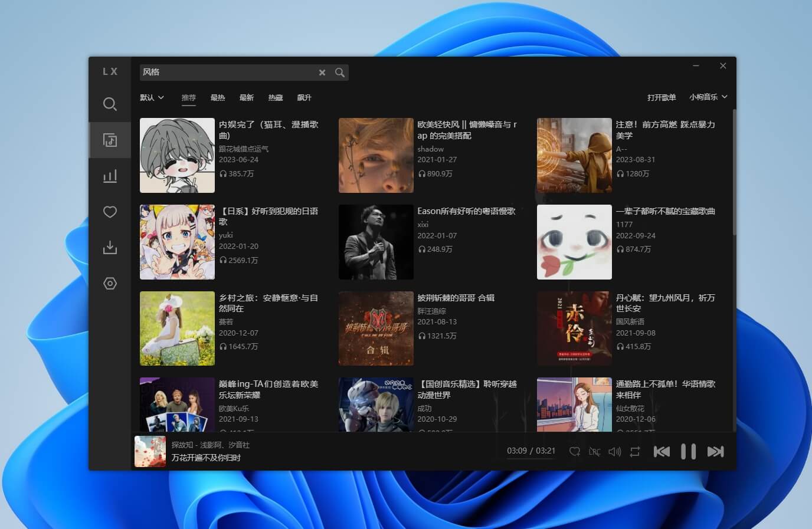Viewport: 812px width, 529px height.
Task: Add current song to favorites via heart icon
Action: tap(574, 451)
